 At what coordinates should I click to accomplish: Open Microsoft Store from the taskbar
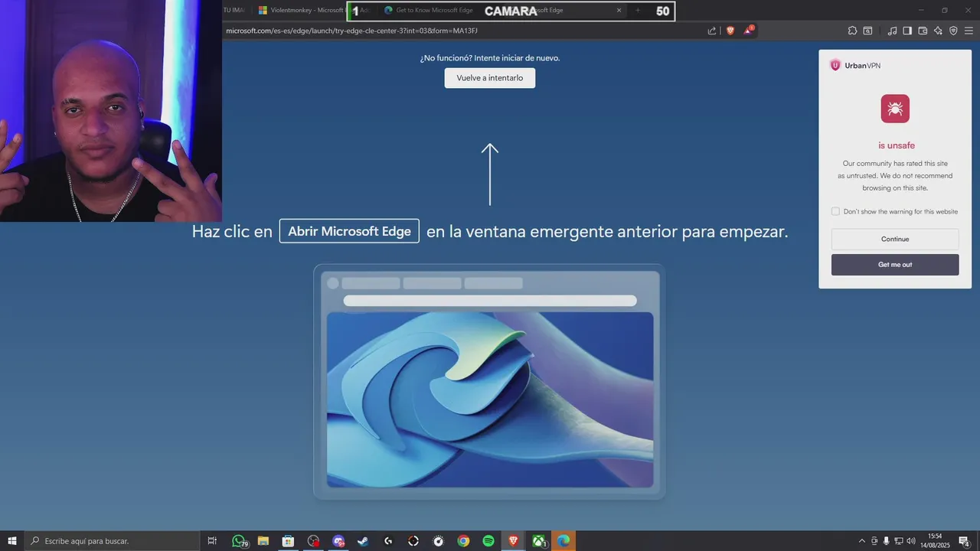click(288, 541)
